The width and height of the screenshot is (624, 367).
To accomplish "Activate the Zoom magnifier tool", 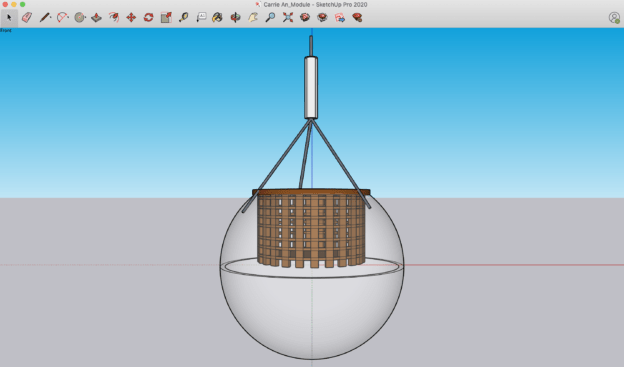I will click(270, 18).
